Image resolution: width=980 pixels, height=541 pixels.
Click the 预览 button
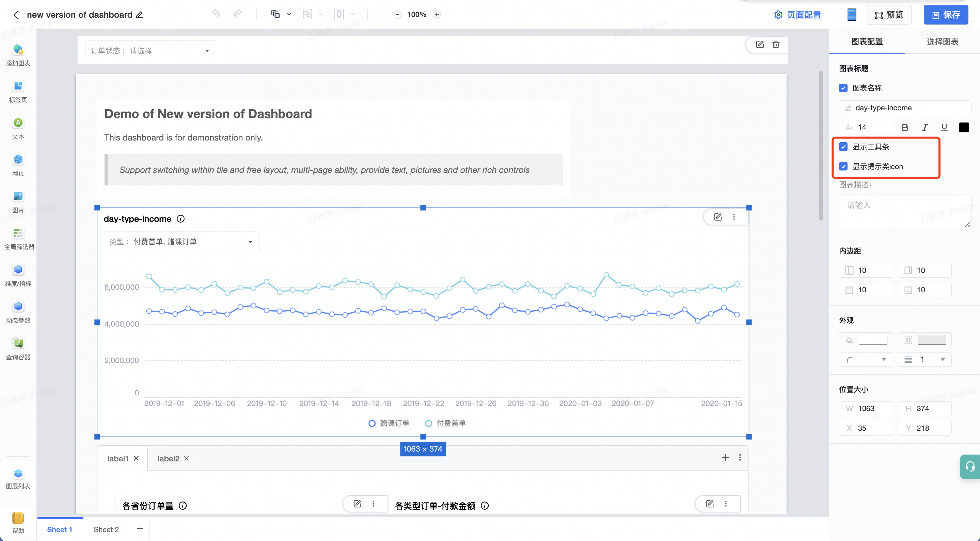[889, 15]
